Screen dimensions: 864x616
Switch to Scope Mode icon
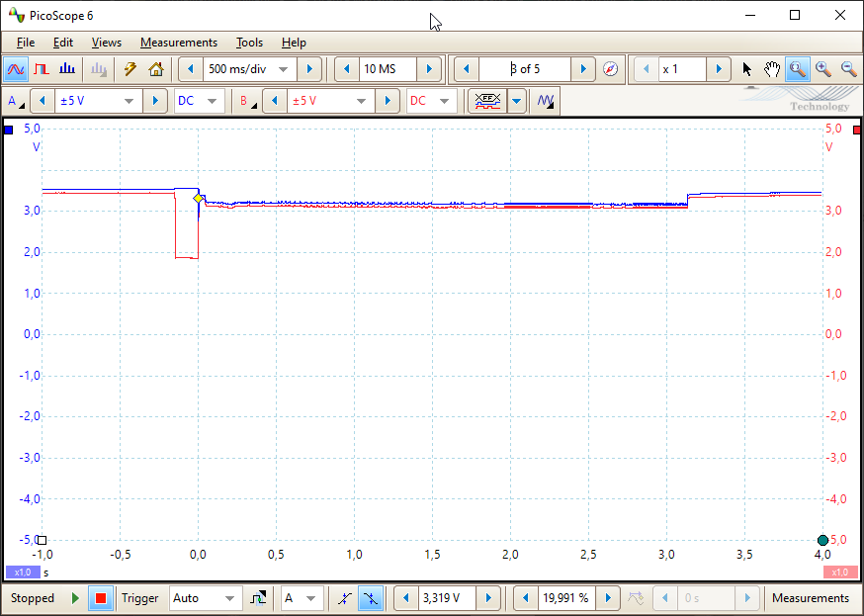[x=16, y=69]
